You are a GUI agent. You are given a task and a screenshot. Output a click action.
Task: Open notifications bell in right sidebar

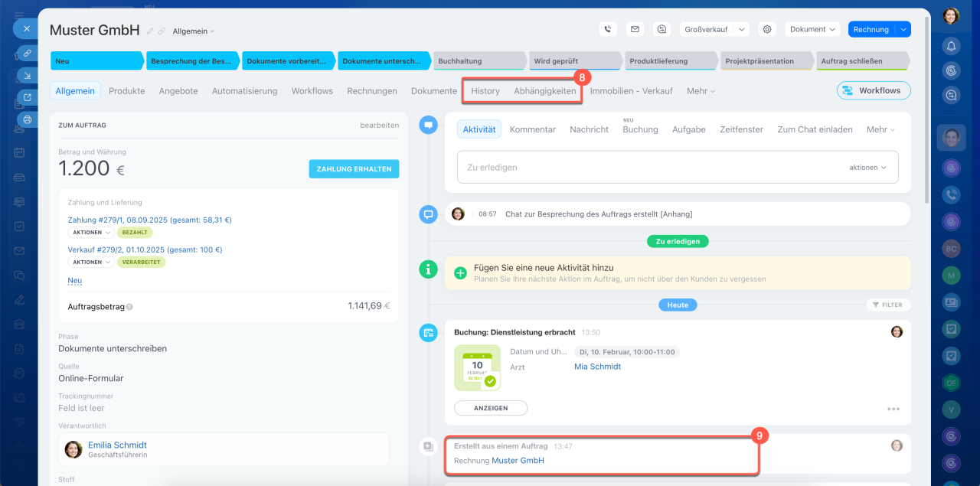pos(951,46)
